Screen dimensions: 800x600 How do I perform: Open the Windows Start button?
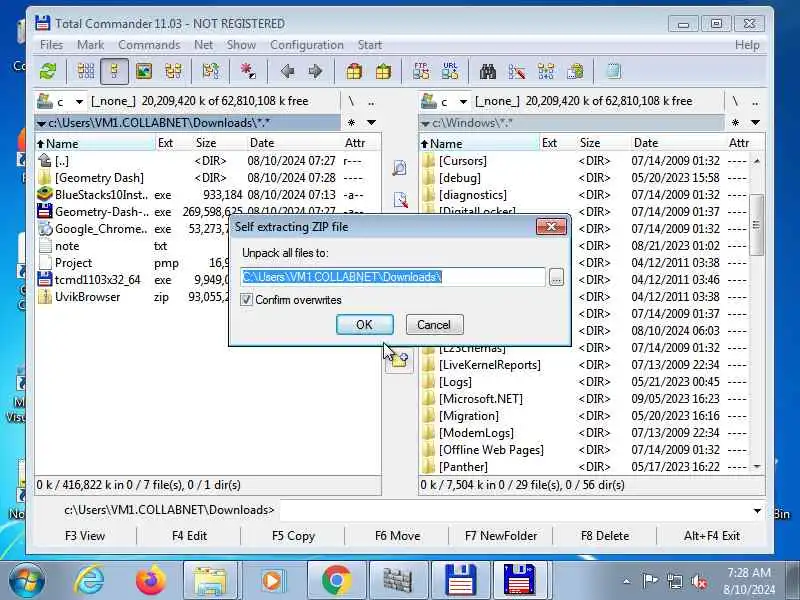click(27, 581)
